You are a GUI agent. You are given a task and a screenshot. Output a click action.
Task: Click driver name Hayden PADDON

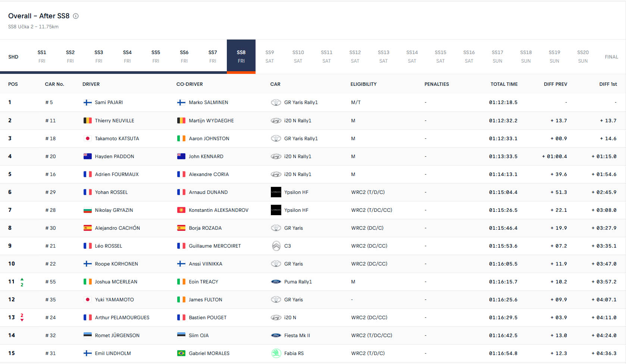pos(114,156)
